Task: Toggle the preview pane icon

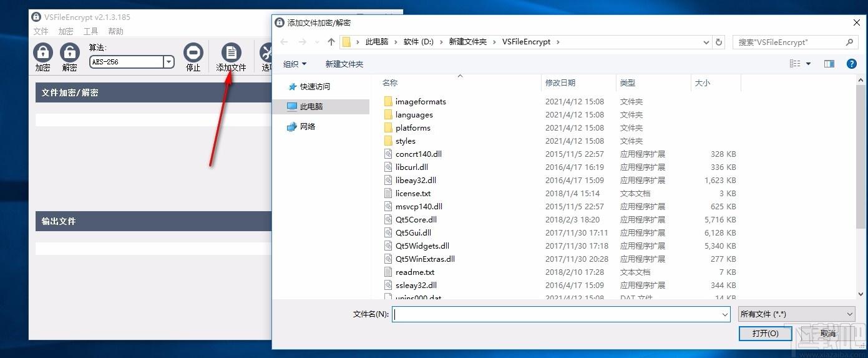Action: tap(829, 64)
